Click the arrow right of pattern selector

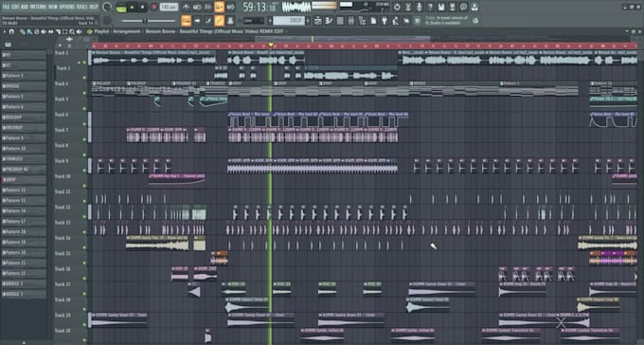(308, 21)
